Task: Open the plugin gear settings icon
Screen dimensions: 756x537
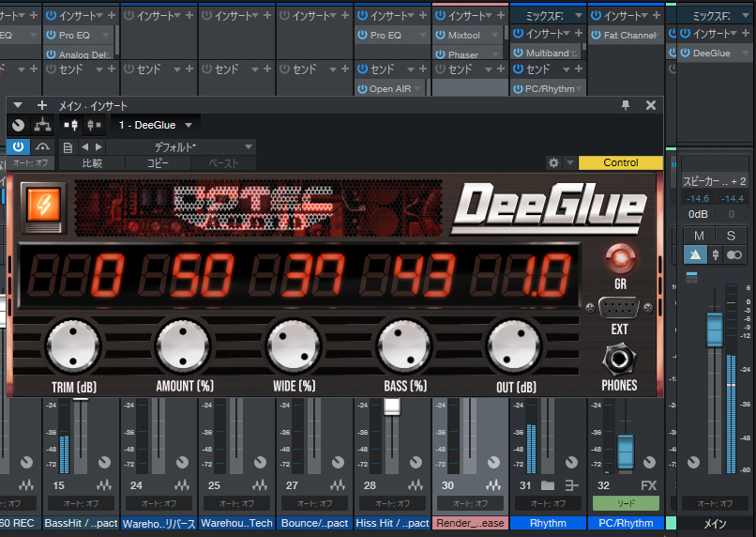Action: 553,162
